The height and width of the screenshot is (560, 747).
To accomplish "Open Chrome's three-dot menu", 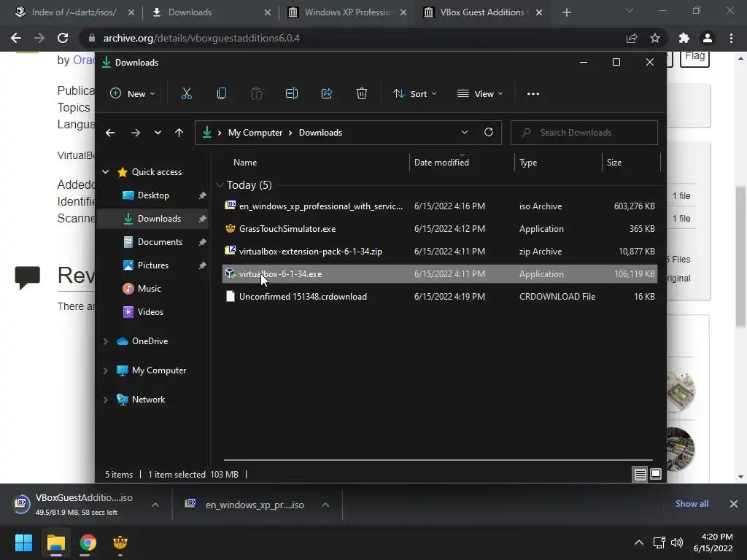I will 731,38.
